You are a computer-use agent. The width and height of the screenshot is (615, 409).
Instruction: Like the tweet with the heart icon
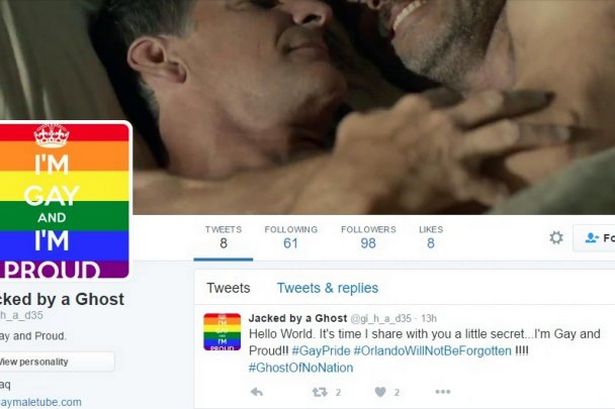(x=380, y=392)
